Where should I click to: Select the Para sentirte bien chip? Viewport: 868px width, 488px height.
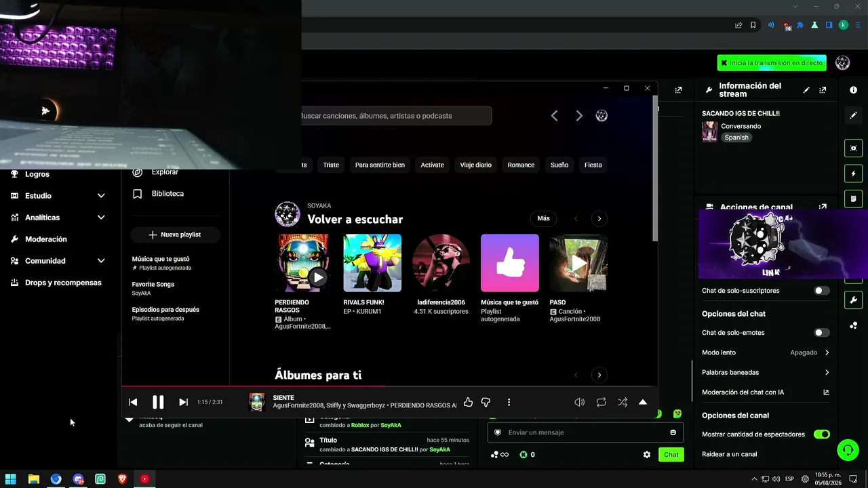click(380, 165)
